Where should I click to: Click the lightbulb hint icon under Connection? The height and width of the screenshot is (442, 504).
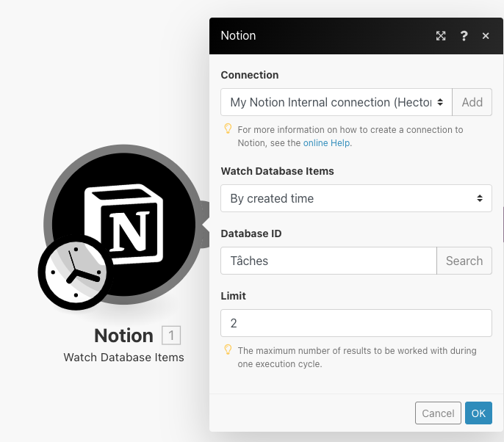click(x=228, y=128)
